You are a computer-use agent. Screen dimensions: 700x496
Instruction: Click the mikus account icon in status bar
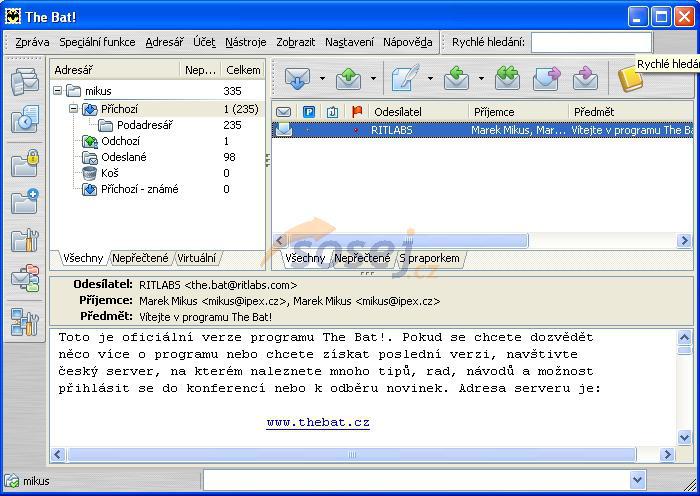click(11, 481)
